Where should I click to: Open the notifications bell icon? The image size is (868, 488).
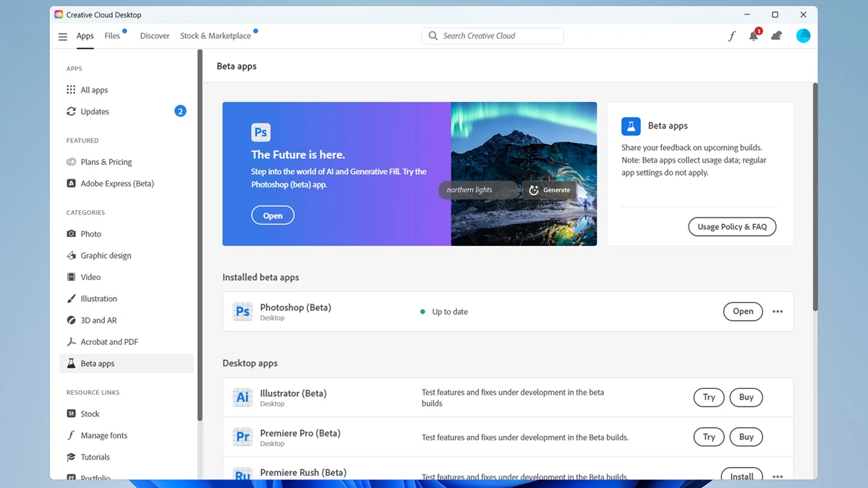pyautogui.click(x=754, y=36)
